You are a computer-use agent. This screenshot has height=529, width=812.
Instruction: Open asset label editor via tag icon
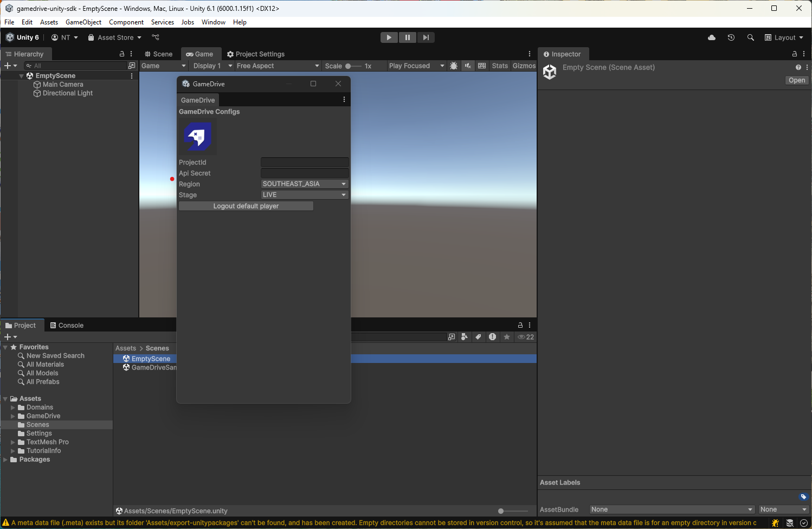(x=804, y=496)
